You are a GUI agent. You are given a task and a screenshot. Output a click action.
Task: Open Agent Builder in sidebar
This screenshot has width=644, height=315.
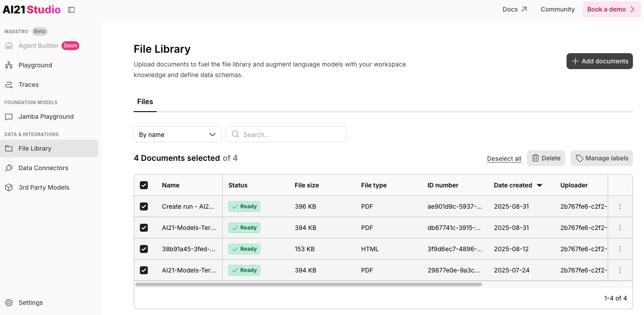[x=39, y=46]
